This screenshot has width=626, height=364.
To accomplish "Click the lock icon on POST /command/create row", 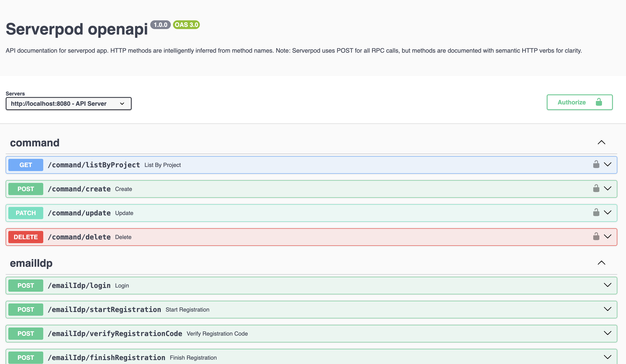I will click(596, 188).
